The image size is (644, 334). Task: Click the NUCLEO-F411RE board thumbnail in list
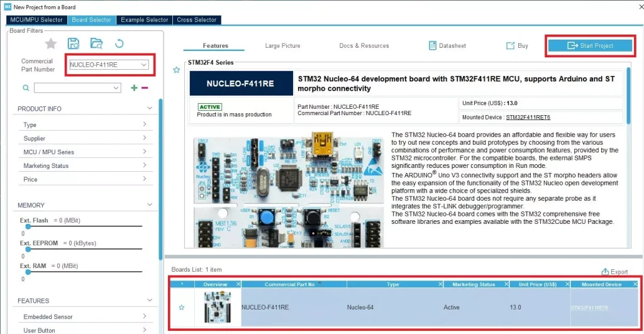pos(216,308)
